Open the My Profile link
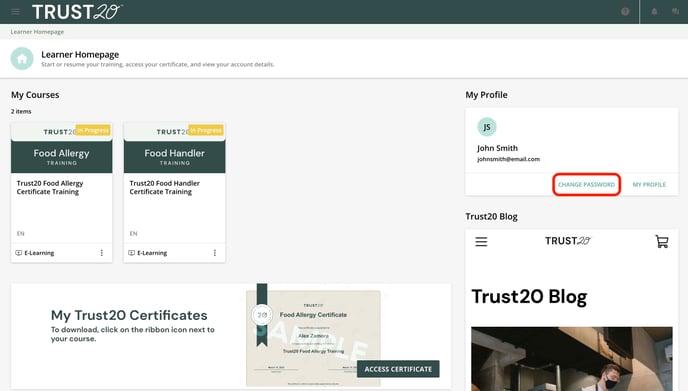Image resolution: width=688 pixels, height=391 pixels. pos(649,185)
